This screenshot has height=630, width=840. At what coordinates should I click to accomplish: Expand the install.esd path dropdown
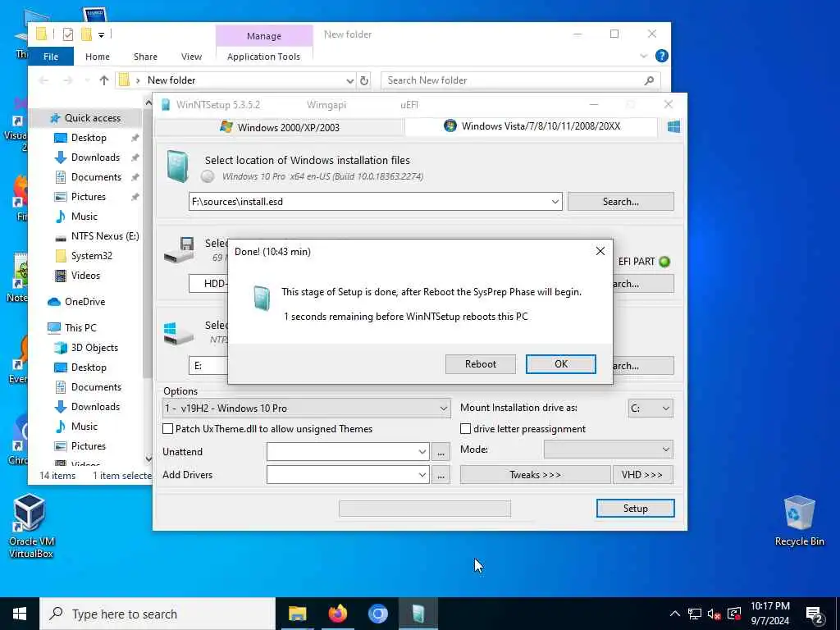[555, 202]
